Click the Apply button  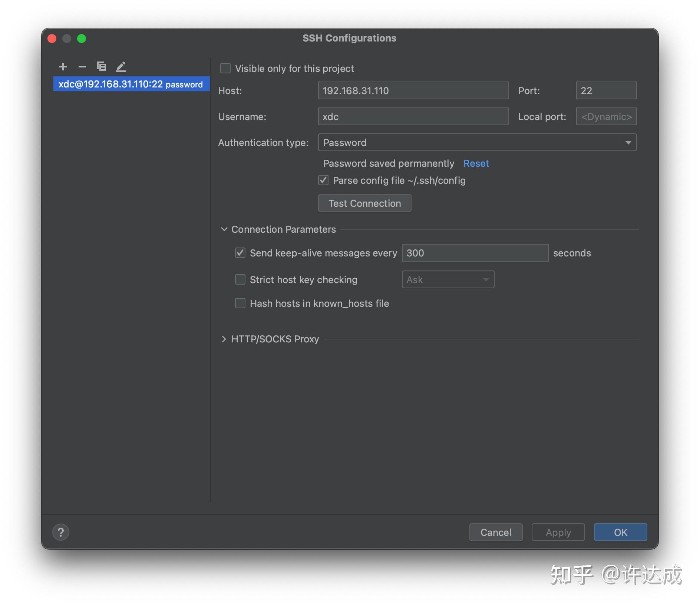558,532
